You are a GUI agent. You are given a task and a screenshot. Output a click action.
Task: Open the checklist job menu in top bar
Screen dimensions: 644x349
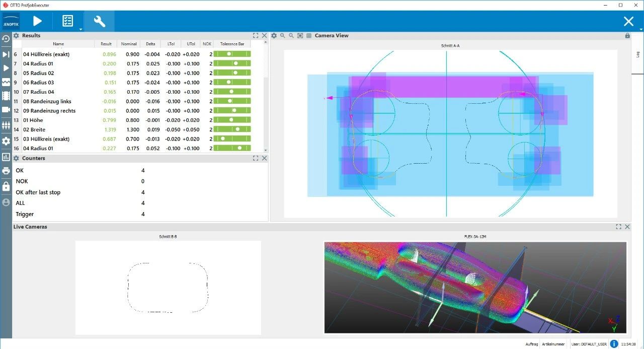(x=67, y=21)
